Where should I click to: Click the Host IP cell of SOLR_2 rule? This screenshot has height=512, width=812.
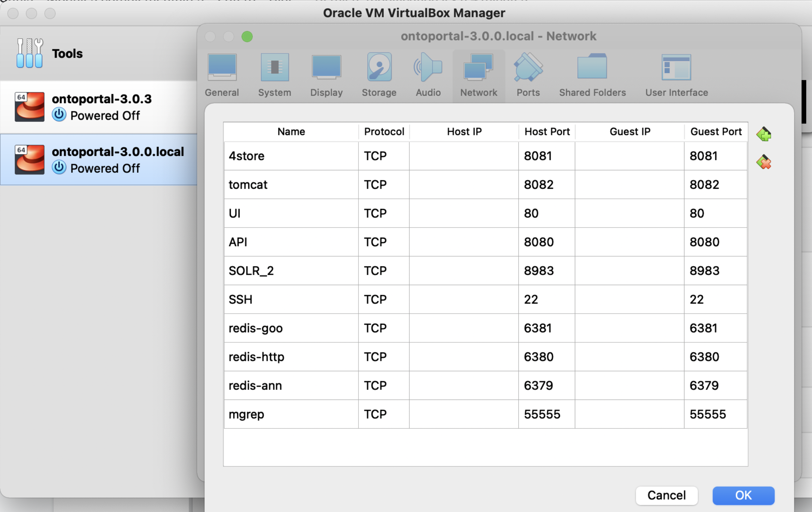(464, 271)
